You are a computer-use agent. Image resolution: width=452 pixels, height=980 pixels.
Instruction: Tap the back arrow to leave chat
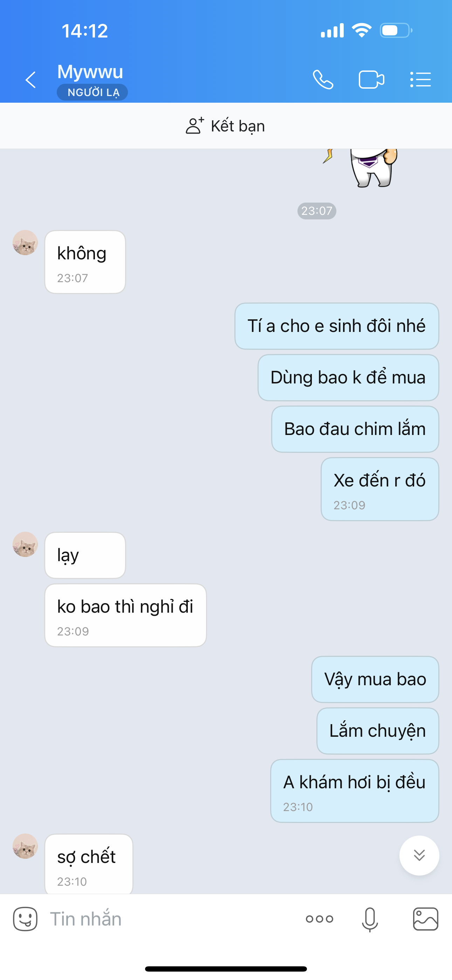click(x=30, y=80)
